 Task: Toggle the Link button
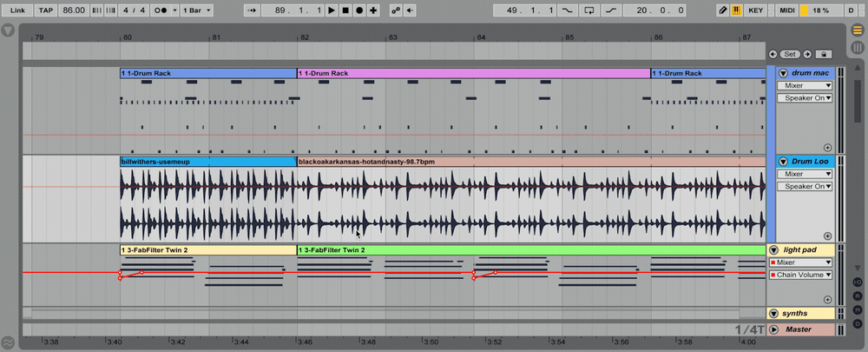17,10
